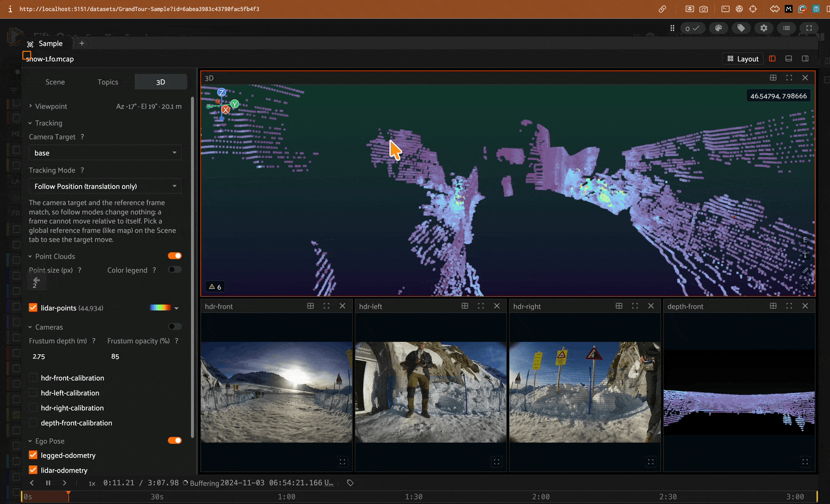The image size is (830, 504).
Task: Toggle the bottom panel layout icon
Action: pos(789,58)
